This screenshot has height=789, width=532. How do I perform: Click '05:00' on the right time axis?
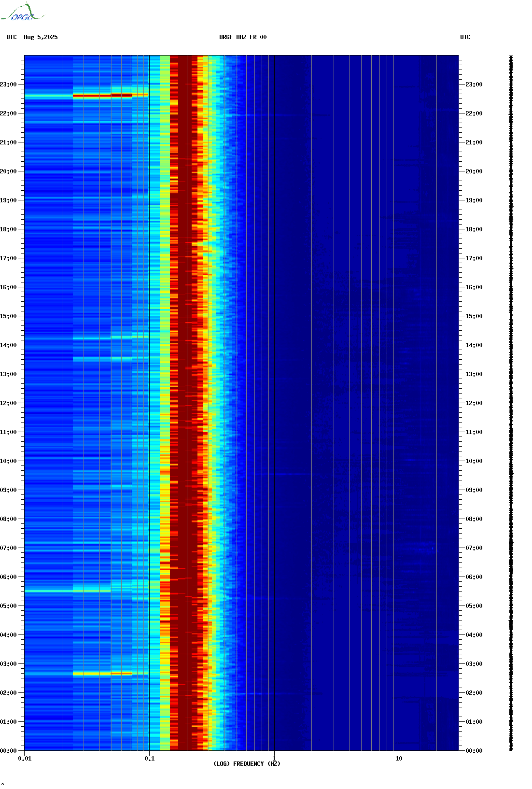click(474, 606)
